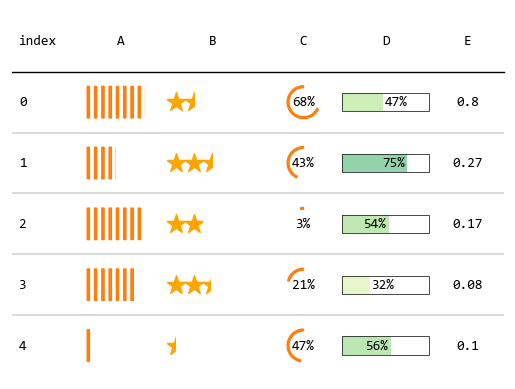Click the index column header
This screenshot has height=389, width=515.
click(x=38, y=41)
